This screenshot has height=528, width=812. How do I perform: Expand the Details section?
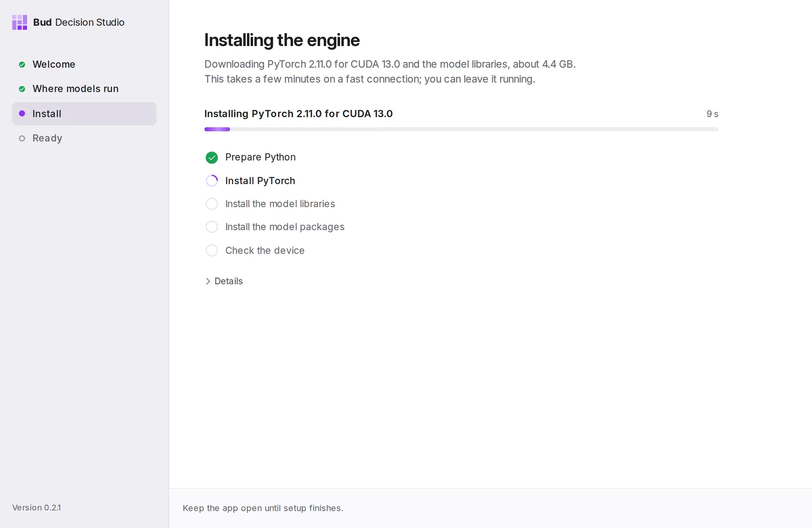224,281
